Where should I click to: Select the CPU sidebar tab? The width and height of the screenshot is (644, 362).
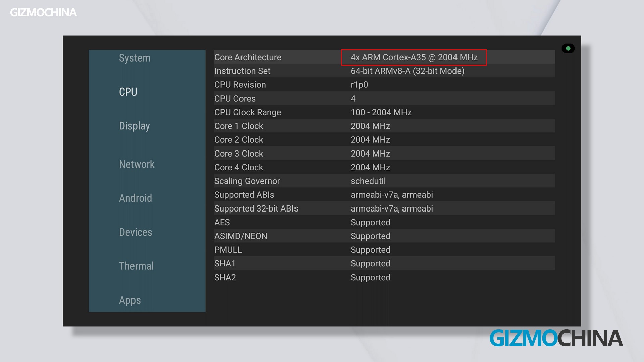click(x=128, y=92)
